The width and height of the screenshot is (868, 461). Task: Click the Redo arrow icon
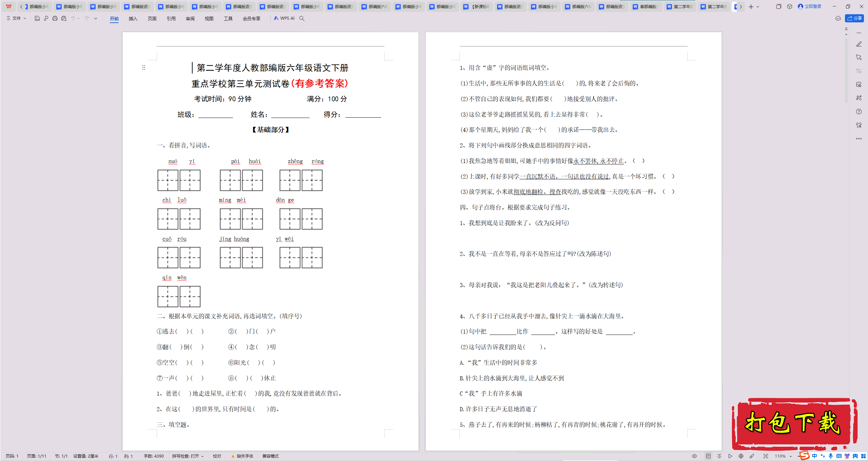coord(87,18)
